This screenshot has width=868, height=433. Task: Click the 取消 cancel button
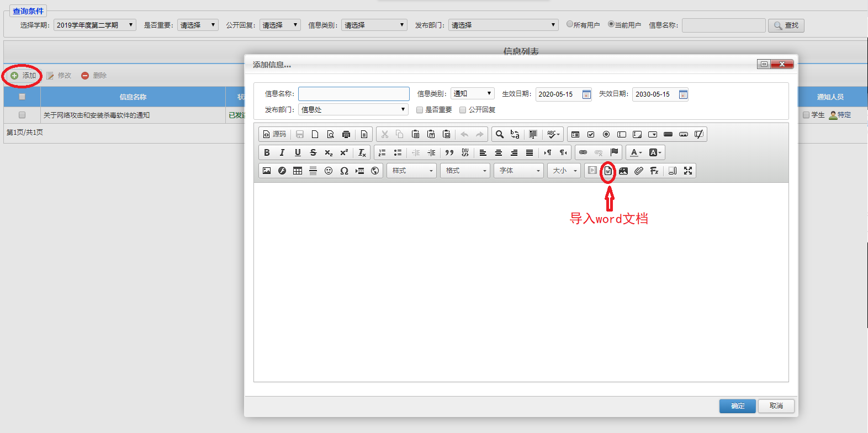coord(776,406)
